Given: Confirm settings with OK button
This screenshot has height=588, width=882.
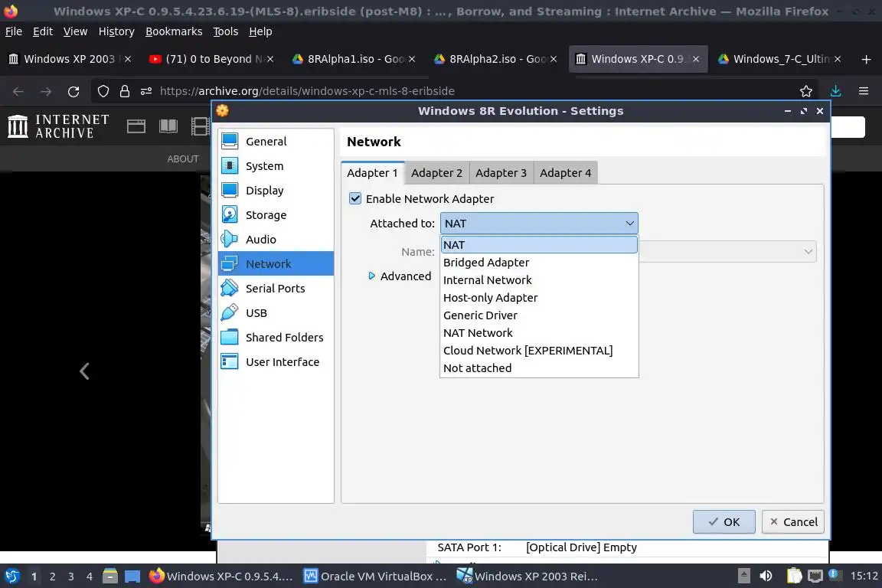Looking at the screenshot, I should click(x=724, y=521).
